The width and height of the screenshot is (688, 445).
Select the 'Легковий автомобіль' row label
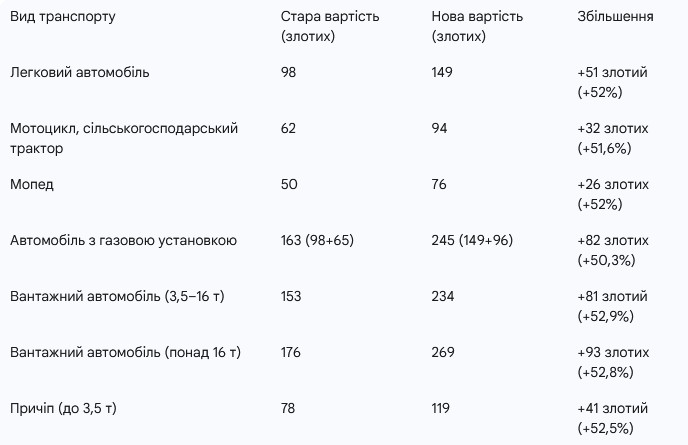coord(79,72)
